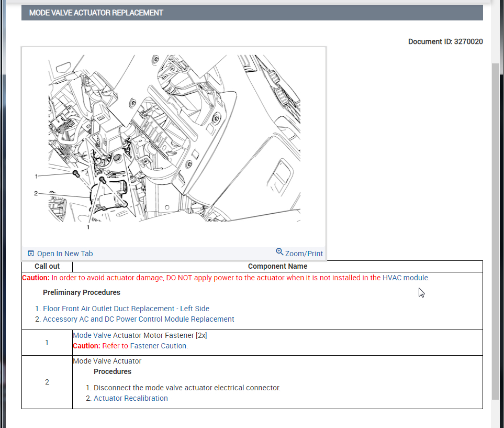Click the Preliminary Procedures heading
The image size is (504, 428).
(x=82, y=292)
